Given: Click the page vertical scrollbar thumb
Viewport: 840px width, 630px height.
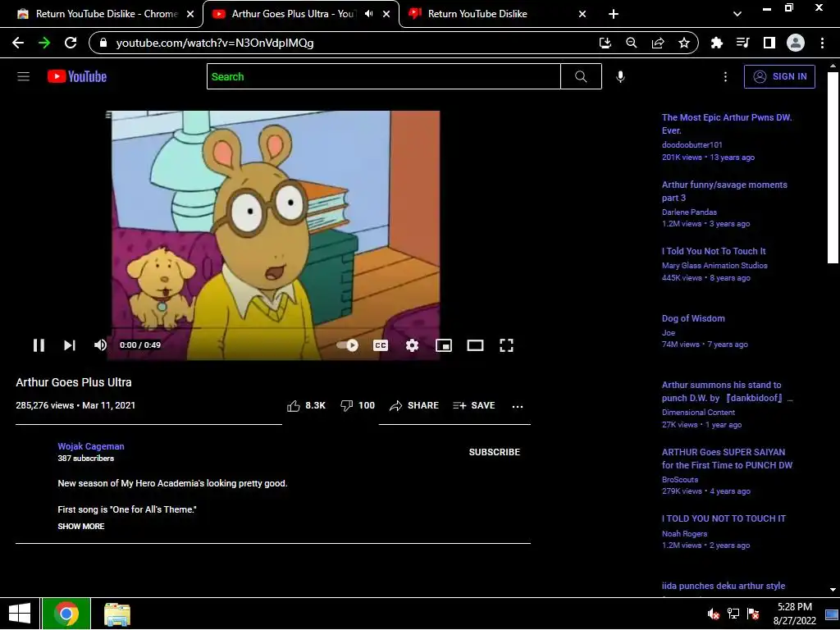Looking at the screenshot, I should pyautogui.click(x=833, y=167).
